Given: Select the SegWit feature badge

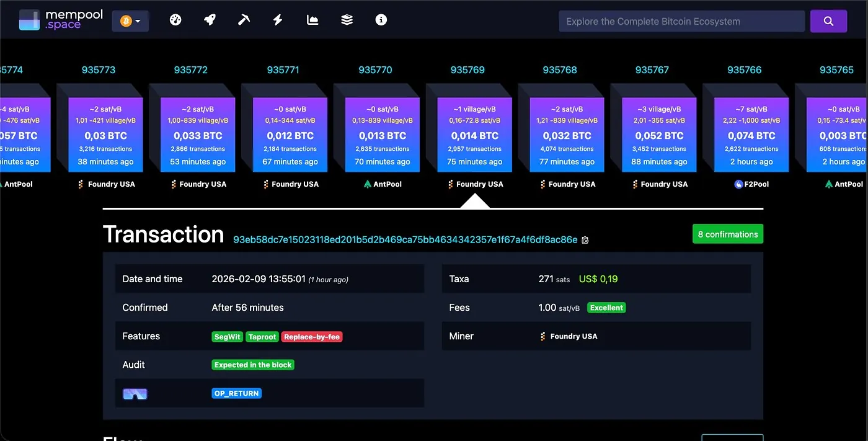Looking at the screenshot, I should click(x=227, y=336).
